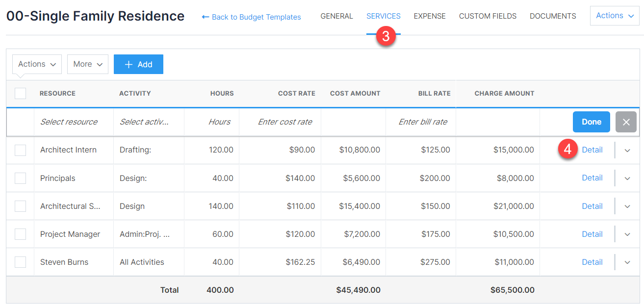644x306 pixels.
Task: Click the Enter cost rate field
Action: tap(280, 122)
